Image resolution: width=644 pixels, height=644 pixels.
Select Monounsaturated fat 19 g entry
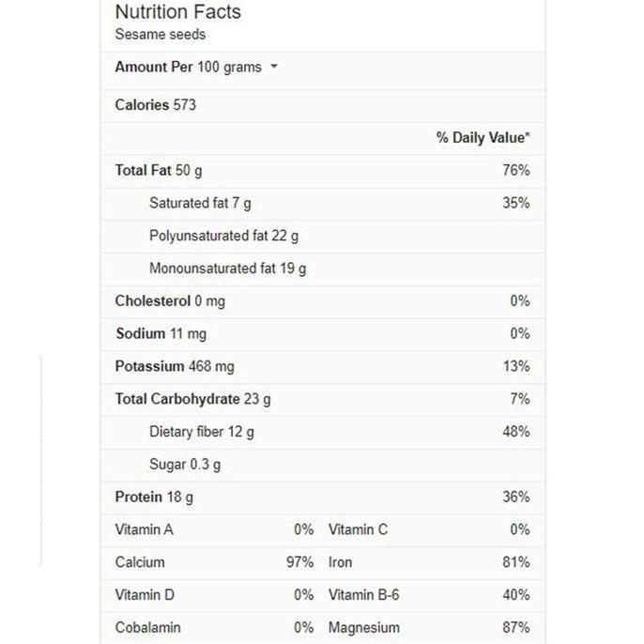[227, 268]
